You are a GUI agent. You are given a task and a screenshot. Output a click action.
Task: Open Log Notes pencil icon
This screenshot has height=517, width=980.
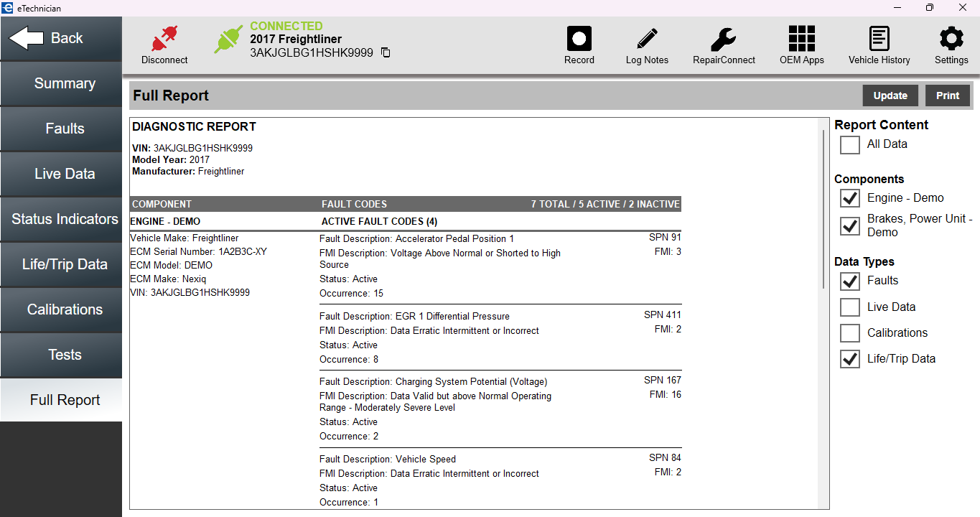[647, 38]
